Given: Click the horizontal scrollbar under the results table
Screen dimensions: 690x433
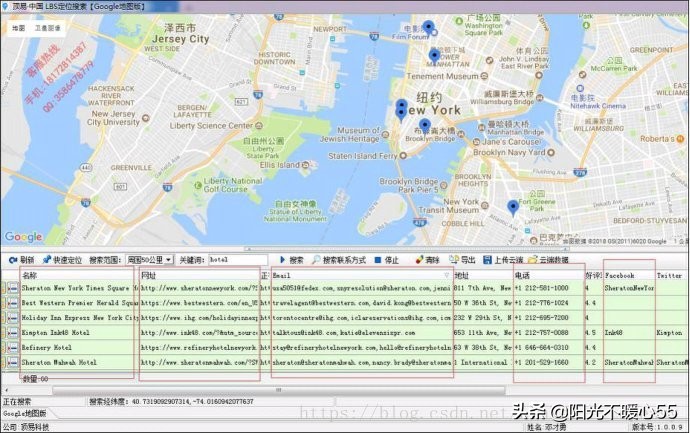Looking at the screenshot, I should click(x=279, y=390).
